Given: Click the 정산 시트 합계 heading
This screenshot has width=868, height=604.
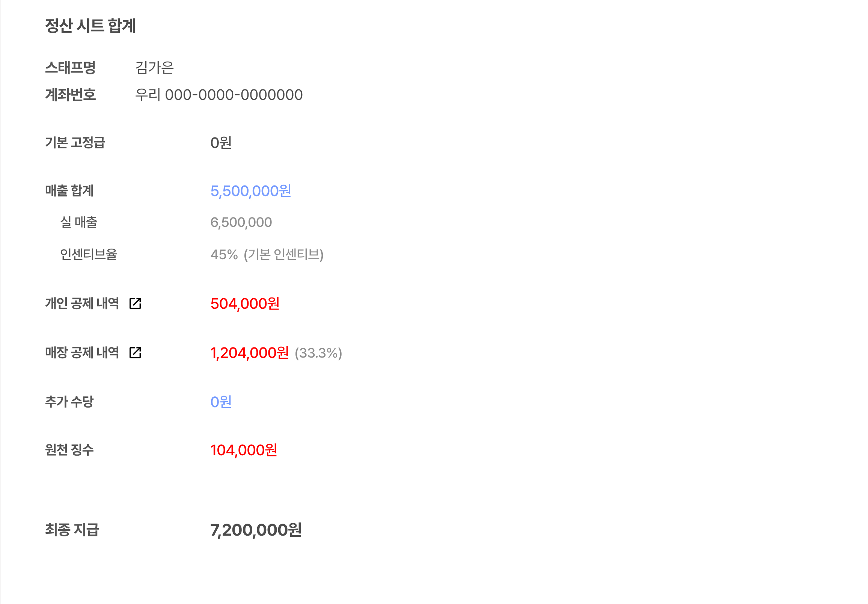Looking at the screenshot, I should point(90,26).
